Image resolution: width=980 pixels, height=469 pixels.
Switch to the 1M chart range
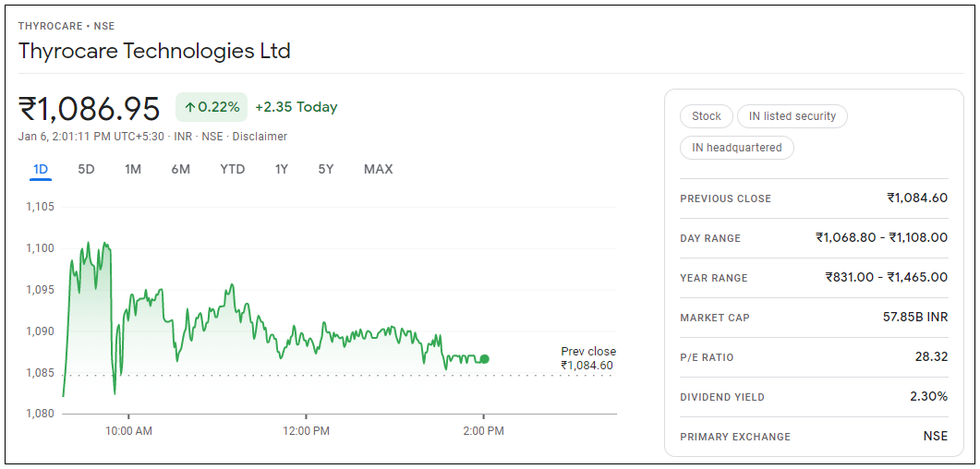coord(132,169)
